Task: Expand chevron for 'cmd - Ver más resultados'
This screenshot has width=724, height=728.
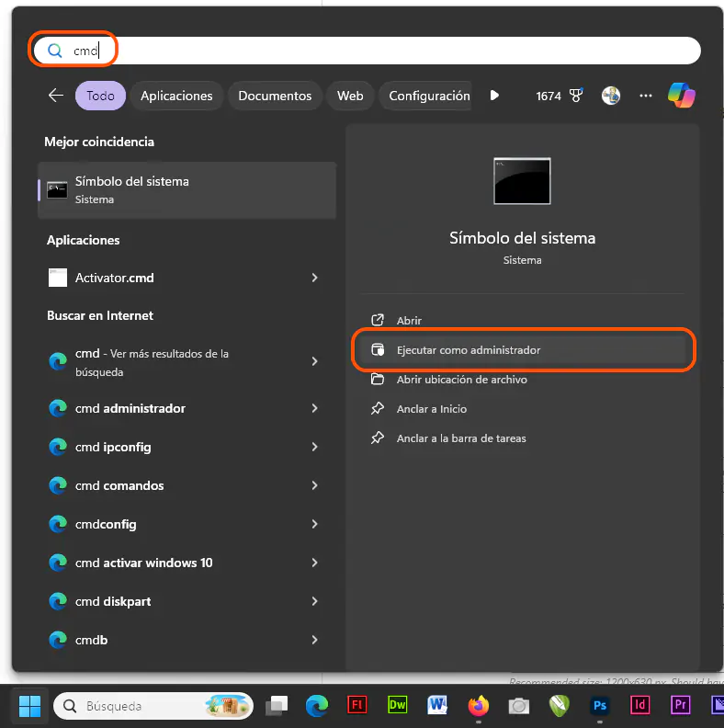Action: (314, 361)
